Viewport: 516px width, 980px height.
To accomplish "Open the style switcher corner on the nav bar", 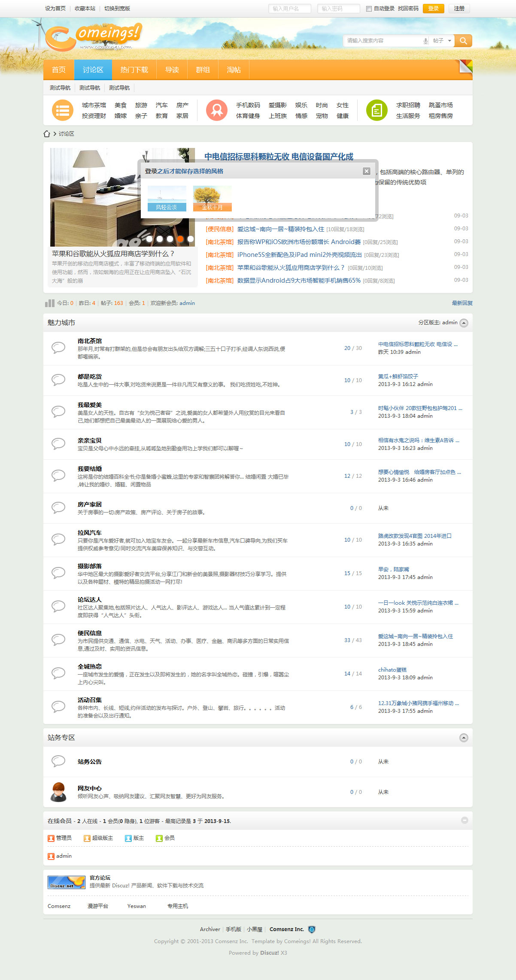I will [466, 66].
